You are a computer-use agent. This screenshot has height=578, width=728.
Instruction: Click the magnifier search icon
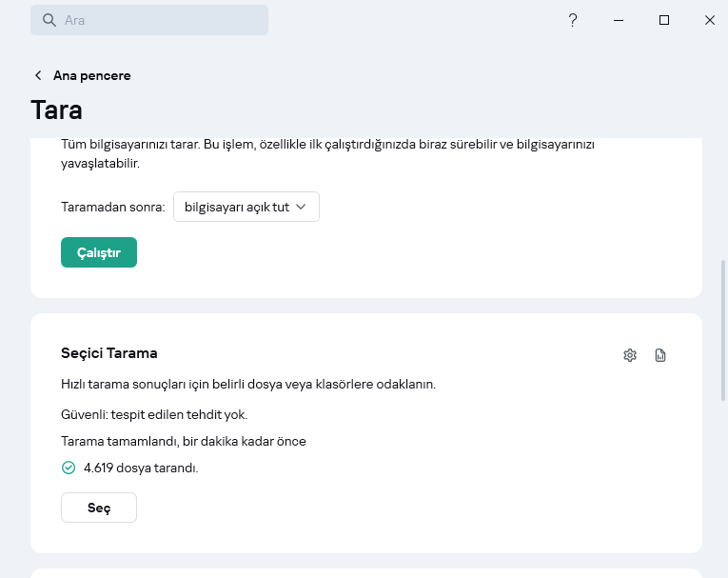click(49, 20)
